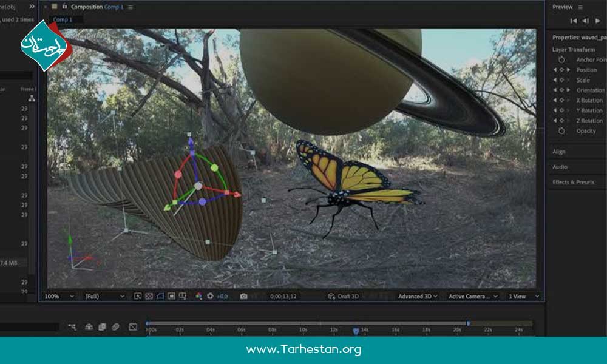Go to previous Scale keyframe
Screen dimensions: 607x364
click(x=555, y=80)
